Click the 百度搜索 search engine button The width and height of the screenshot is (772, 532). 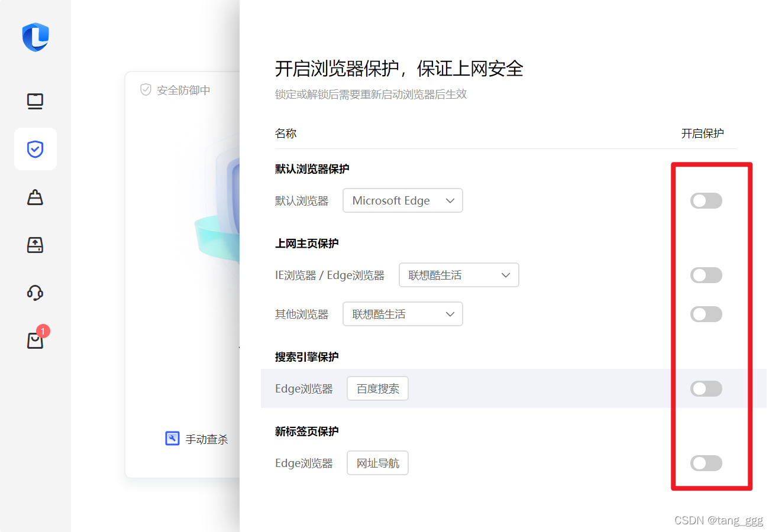click(377, 388)
